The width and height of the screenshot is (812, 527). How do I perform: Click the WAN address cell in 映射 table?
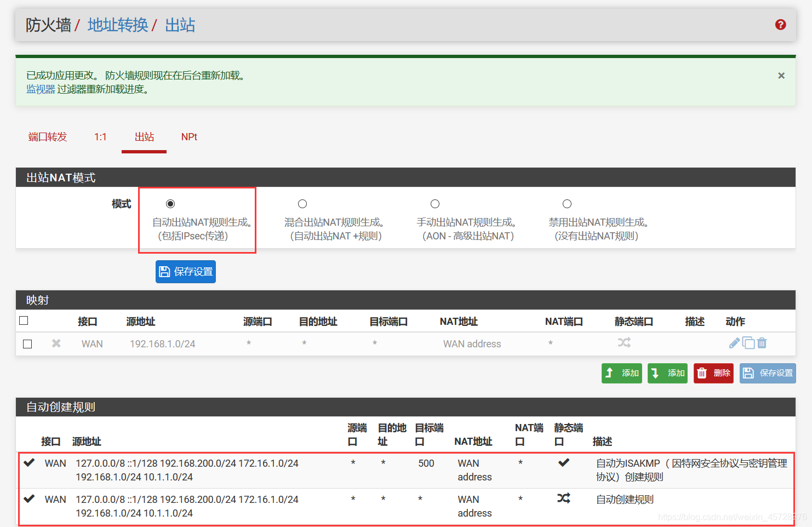click(472, 344)
